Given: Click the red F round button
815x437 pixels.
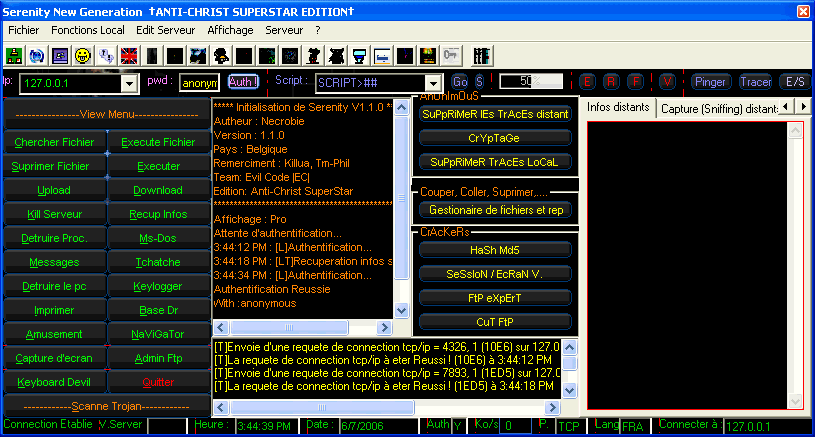Looking at the screenshot, I should 635,81.
